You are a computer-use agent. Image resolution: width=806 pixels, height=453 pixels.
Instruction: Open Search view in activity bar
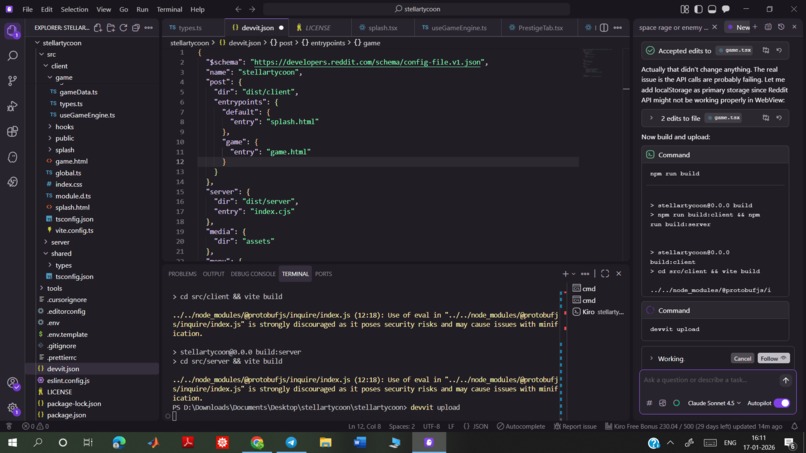click(x=12, y=56)
